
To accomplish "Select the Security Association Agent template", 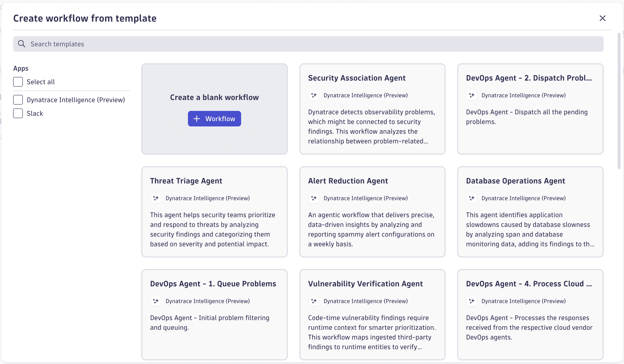I will pos(372,109).
